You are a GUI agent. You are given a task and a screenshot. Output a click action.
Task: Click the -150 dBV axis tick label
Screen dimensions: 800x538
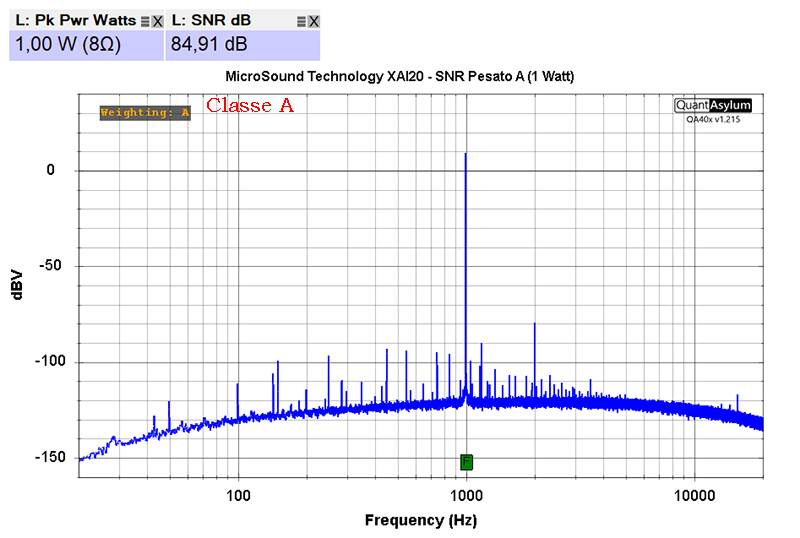click(x=50, y=458)
